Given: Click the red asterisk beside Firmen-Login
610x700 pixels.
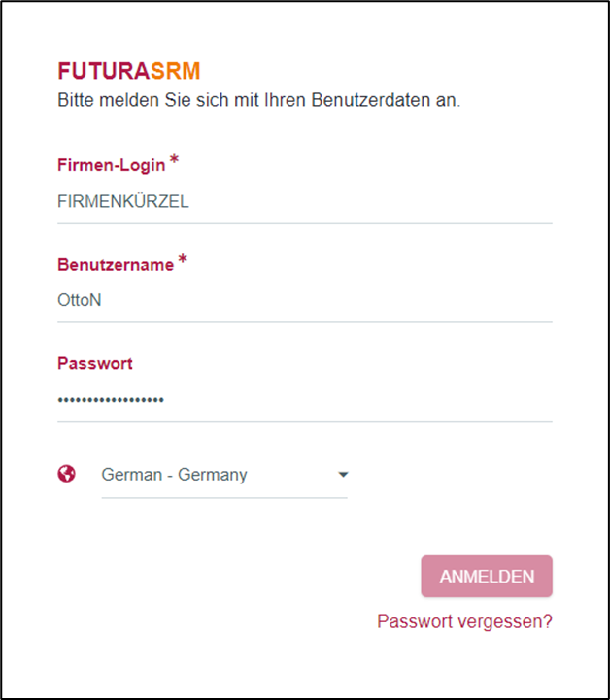Looking at the screenshot, I should (x=174, y=160).
